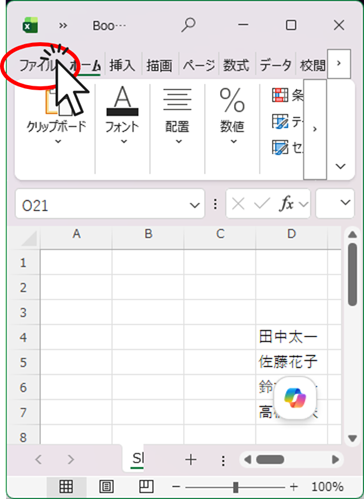
Task: Click the horizontal scrollbar right arrow
Action: tap(335, 460)
